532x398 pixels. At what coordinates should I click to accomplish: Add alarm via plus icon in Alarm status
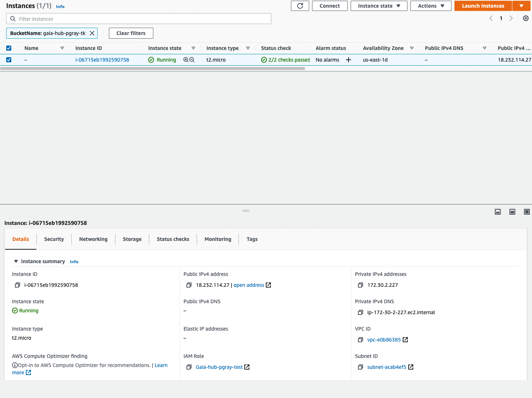[348, 59]
